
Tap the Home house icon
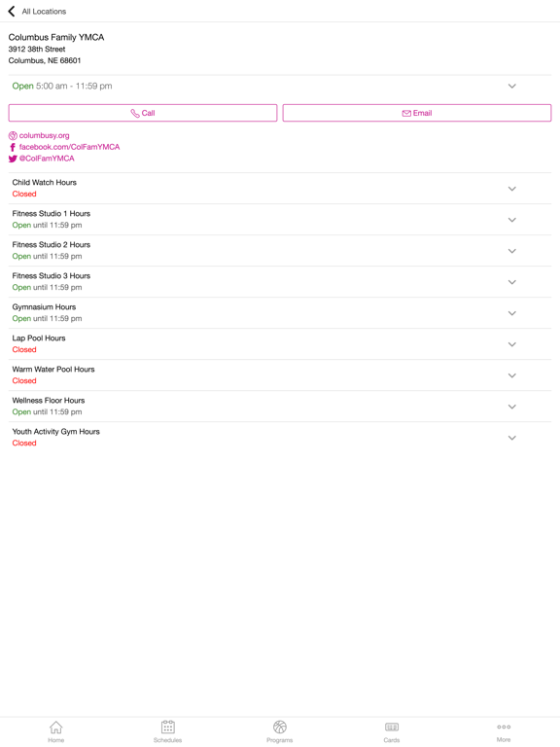55,727
